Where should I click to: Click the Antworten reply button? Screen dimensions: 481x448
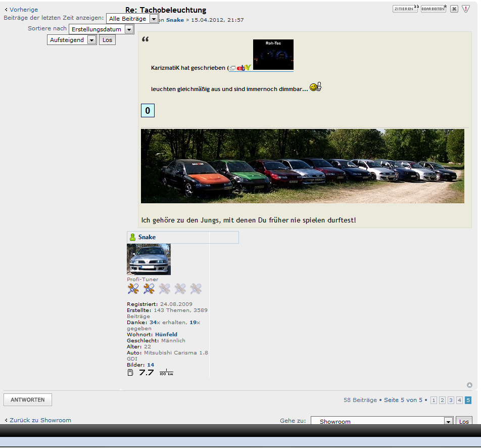point(28,399)
